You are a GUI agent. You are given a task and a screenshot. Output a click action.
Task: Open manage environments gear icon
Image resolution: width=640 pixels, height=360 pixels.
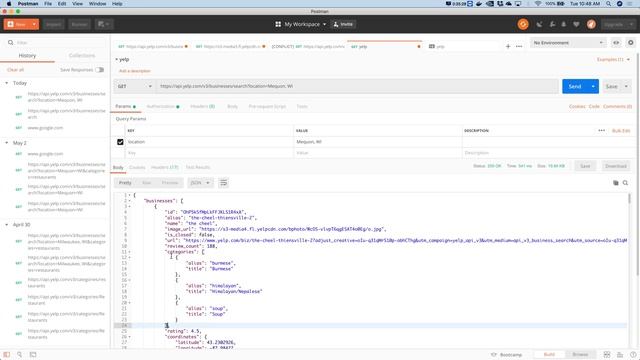631,42
